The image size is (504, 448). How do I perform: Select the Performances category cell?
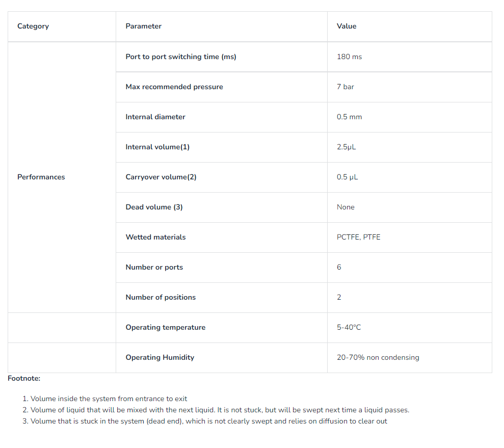(x=41, y=177)
